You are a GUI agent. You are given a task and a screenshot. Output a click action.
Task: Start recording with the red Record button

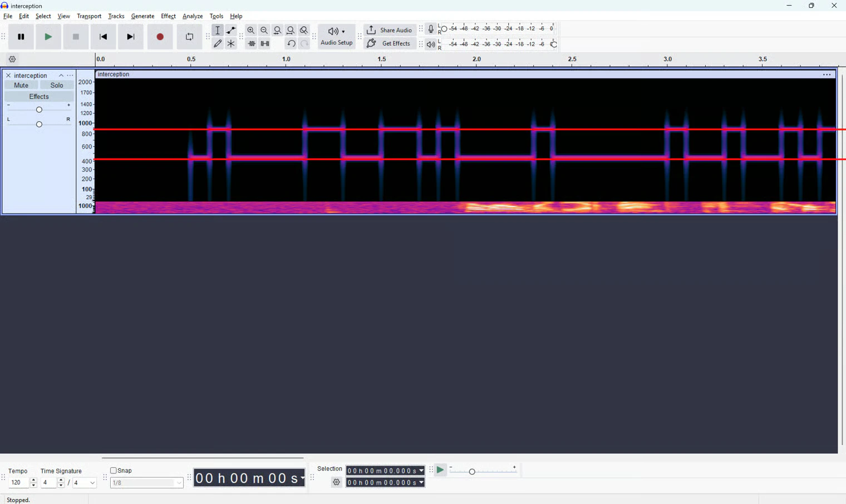click(160, 37)
